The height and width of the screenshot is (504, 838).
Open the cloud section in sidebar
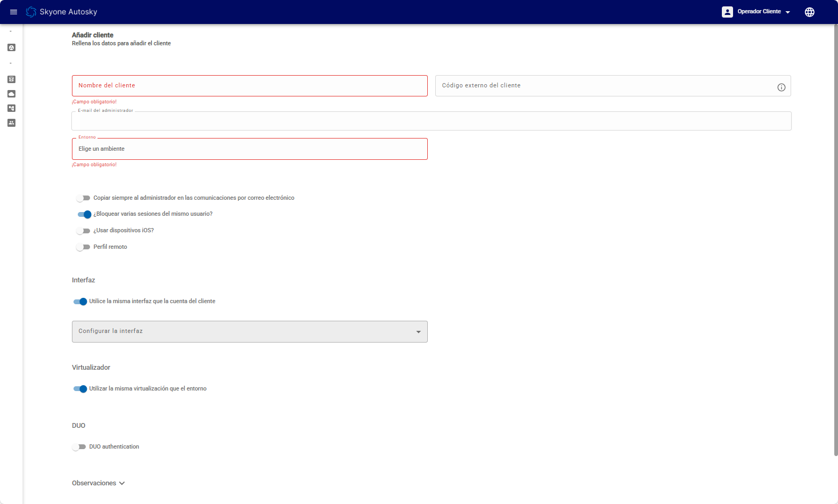[11, 94]
